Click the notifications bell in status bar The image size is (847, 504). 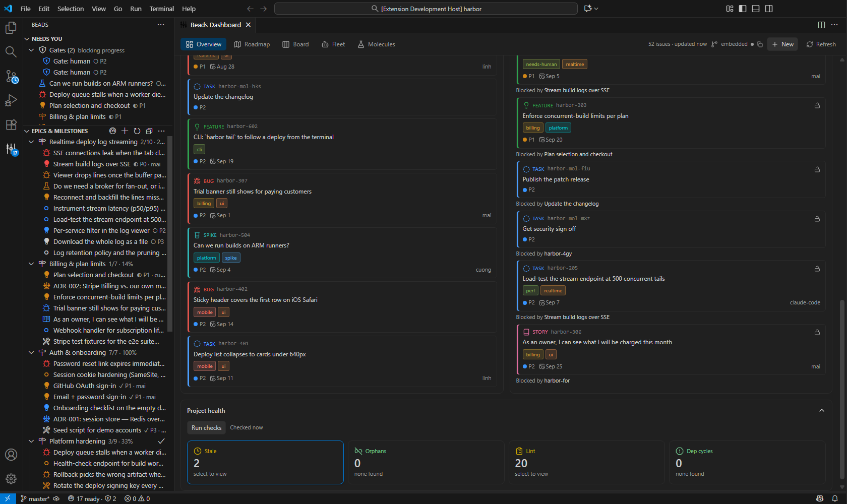835,498
